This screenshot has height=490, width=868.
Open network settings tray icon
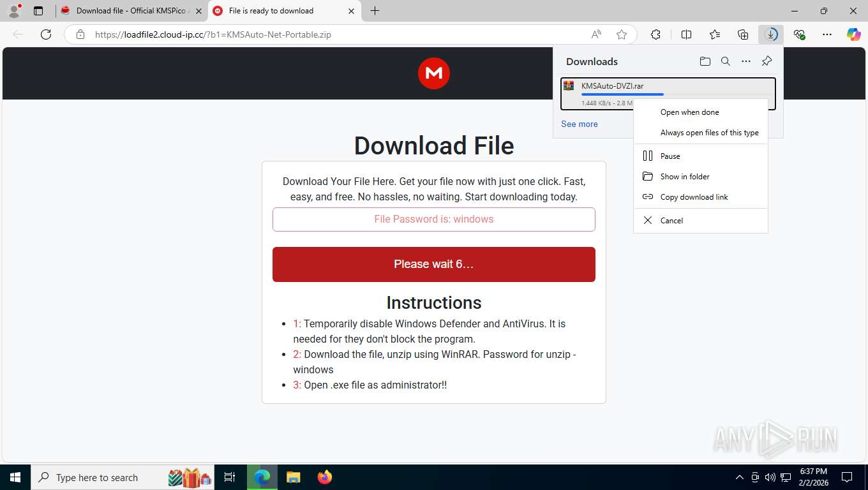[786, 477]
